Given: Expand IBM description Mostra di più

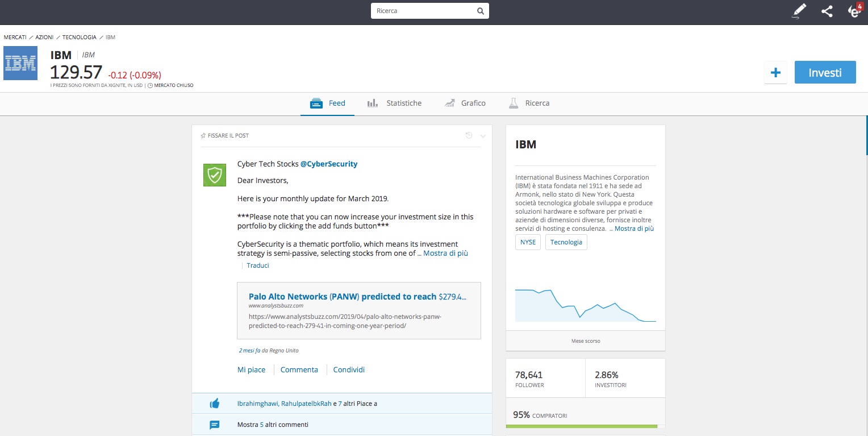Looking at the screenshot, I should tap(634, 229).
